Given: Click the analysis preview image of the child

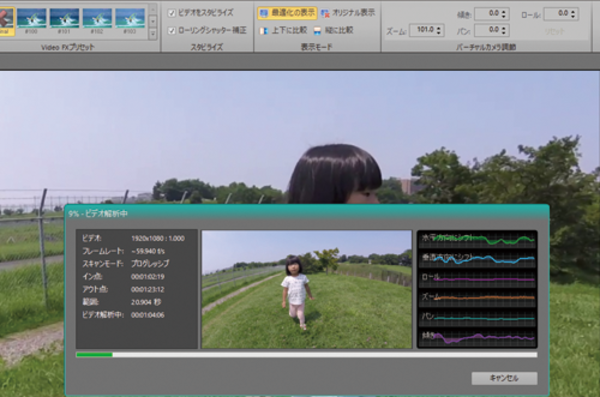Looking at the screenshot, I should pos(307,289).
